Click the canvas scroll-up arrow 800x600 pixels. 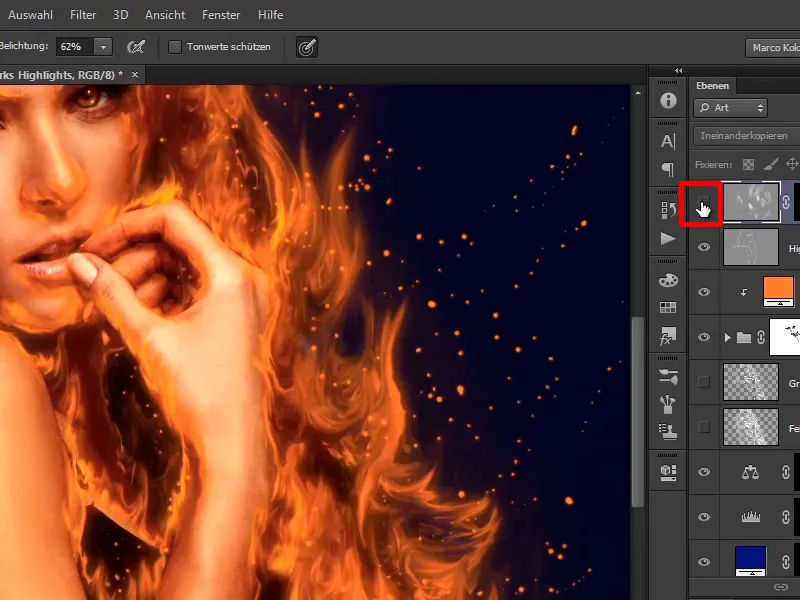tap(637, 93)
